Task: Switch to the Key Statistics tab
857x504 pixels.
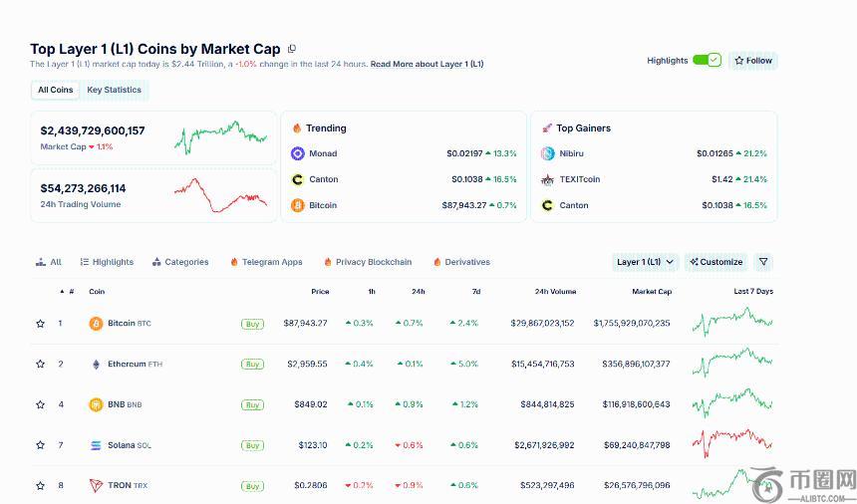Action: coord(114,90)
